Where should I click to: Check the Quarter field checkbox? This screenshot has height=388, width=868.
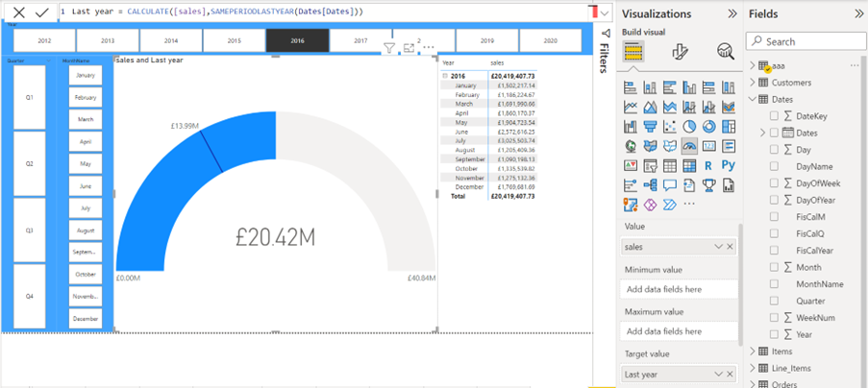click(774, 301)
